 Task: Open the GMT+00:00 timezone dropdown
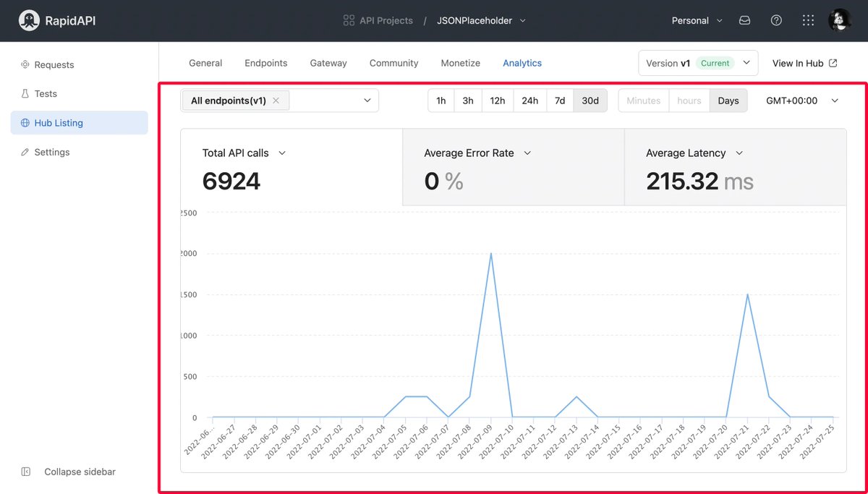coord(801,101)
